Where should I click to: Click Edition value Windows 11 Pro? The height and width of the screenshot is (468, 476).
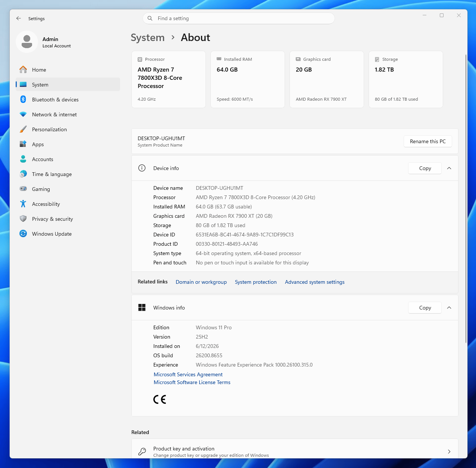(214, 327)
